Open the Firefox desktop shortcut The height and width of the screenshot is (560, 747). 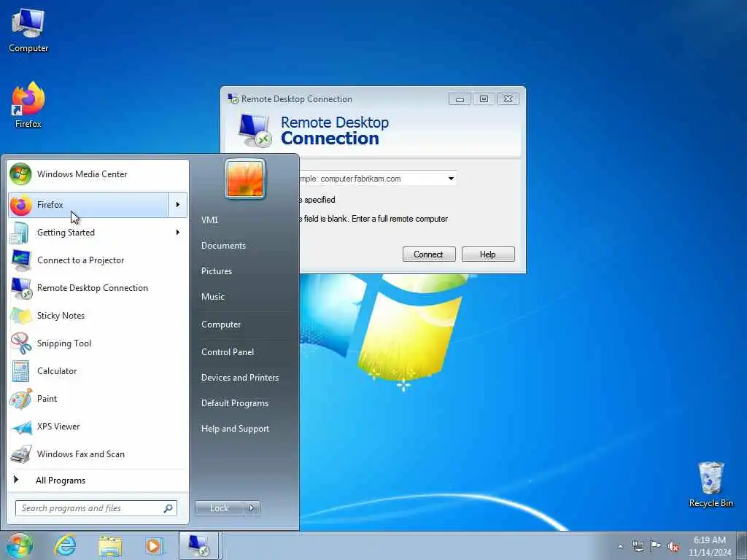(28, 105)
